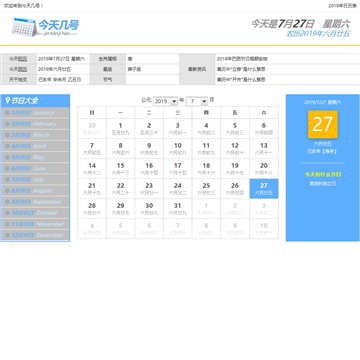This screenshot has height=360, width=360.
Task: Click the orange 27 date badge
Action: click(x=323, y=124)
